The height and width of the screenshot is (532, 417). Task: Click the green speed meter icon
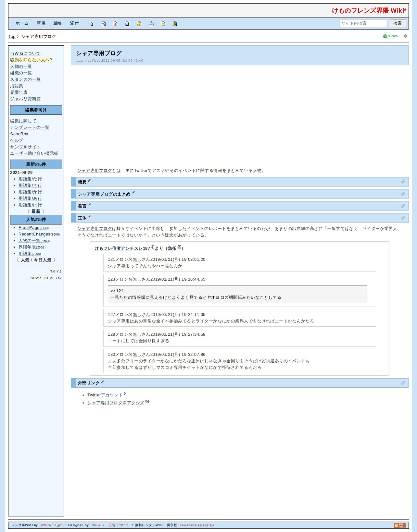pyautogui.click(x=385, y=36)
